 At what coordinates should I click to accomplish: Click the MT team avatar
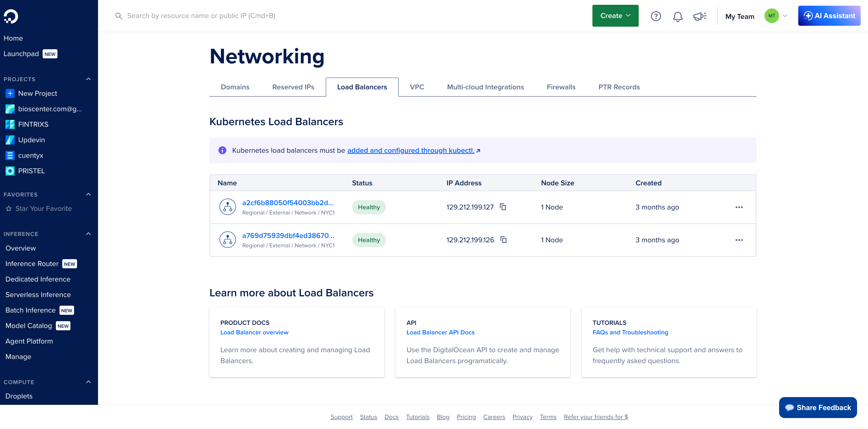(772, 16)
